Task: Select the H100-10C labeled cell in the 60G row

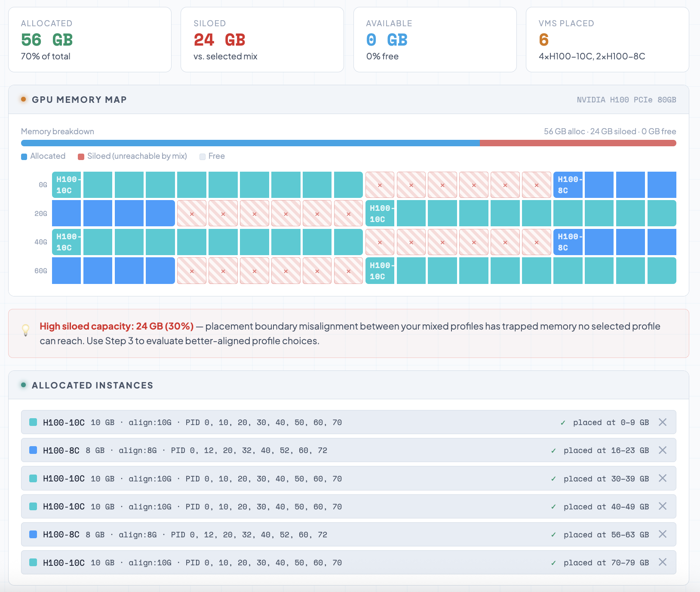Action: pyautogui.click(x=380, y=271)
